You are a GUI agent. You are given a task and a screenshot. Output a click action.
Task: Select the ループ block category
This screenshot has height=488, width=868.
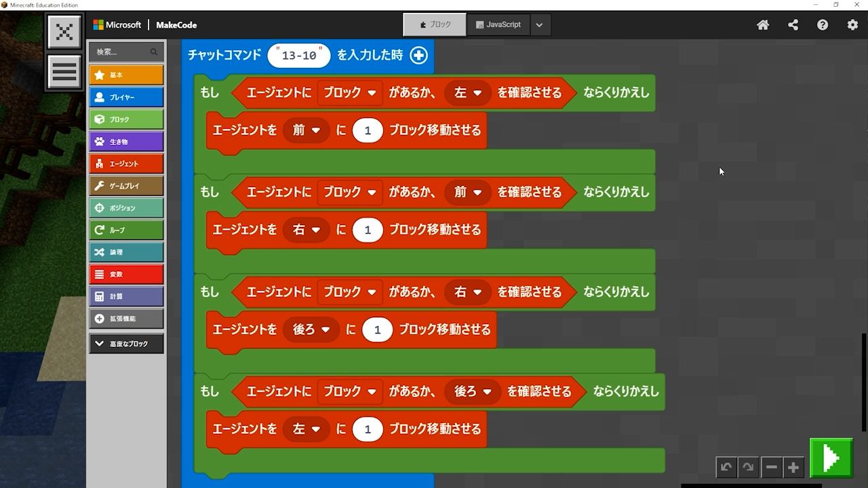click(x=126, y=230)
